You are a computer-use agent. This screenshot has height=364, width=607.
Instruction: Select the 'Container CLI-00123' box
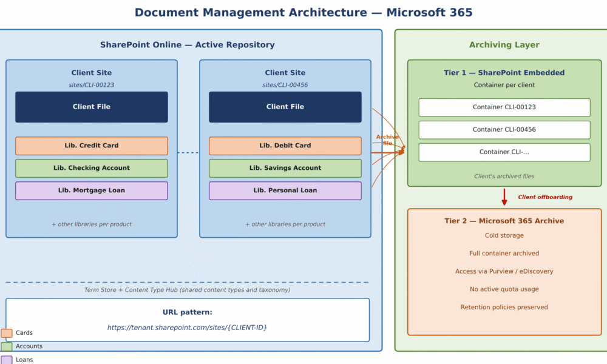coord(504,107)
